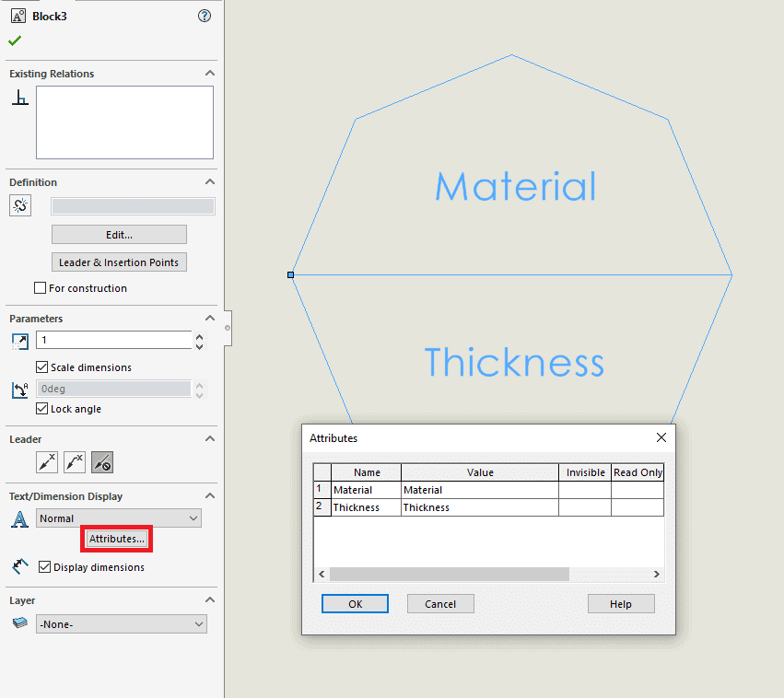Open Help in the Attributes dialog
The width and height of the screenshot is (784, 698).
coord(621,603)
